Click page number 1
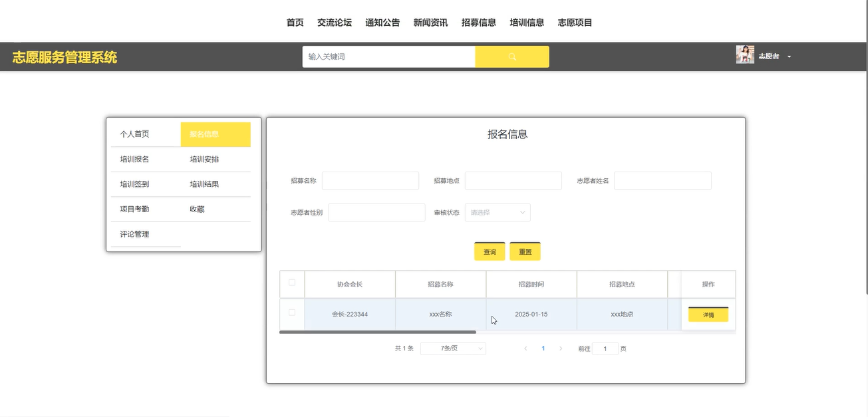868x417 pixels. tap(543, 348)
